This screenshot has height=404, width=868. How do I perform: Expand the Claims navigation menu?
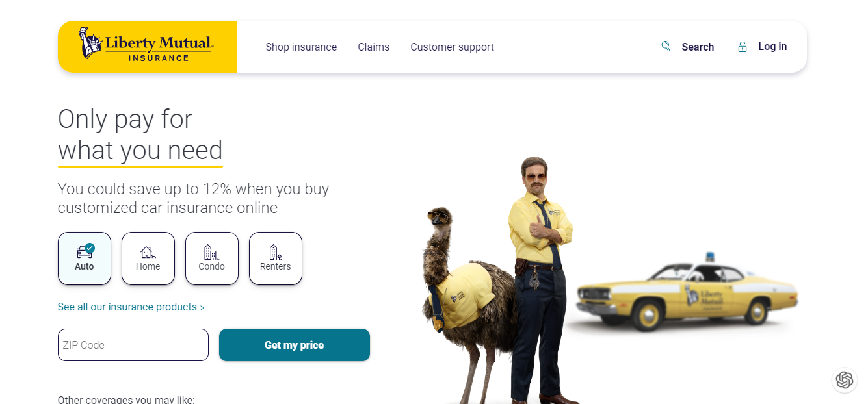tap(374, 47)
